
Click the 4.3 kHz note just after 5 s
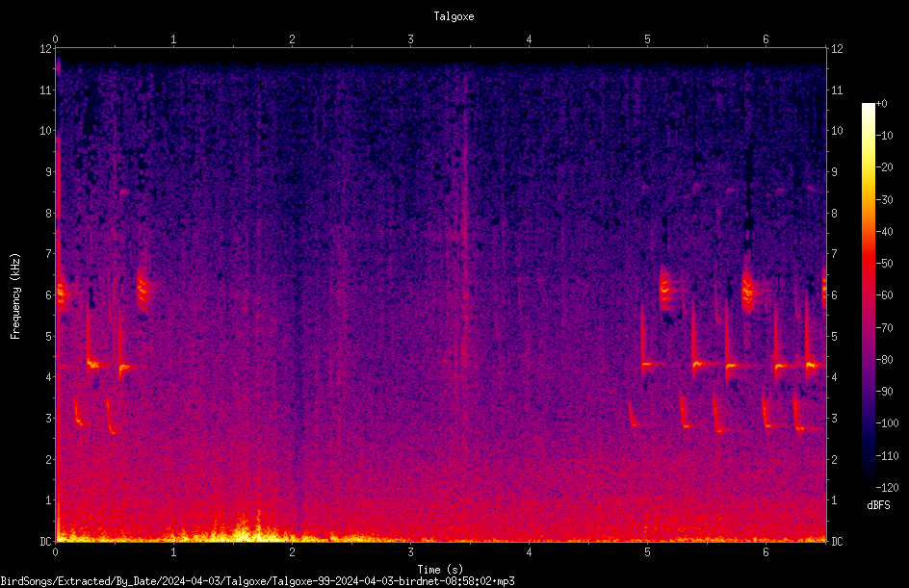(x=653, y=365)
